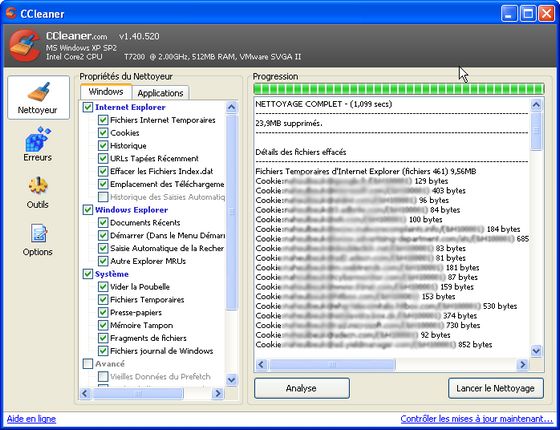
Task: Select 'NETTOYAGE COMPLET - (1,099 secs)' line
Action: (x=324, y=104)
